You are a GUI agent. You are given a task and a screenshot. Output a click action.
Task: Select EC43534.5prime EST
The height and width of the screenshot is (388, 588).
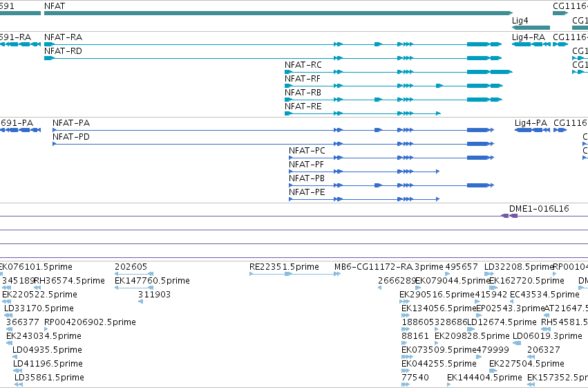[x=544, y=295]
